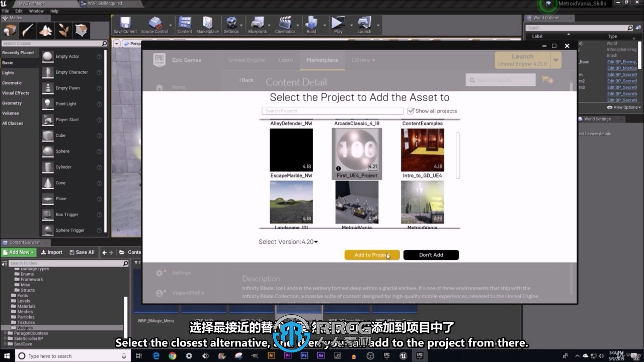Select the Paint mode brush icon
The height and width of the screenshot is (362, 644).
click(28, 30)
